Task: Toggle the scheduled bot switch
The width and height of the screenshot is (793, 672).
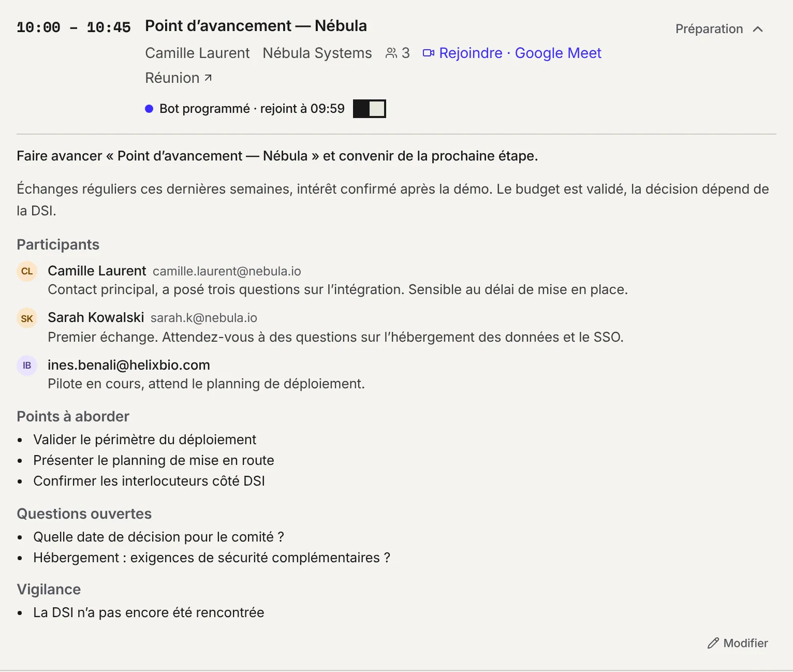Action: (370, 109)
